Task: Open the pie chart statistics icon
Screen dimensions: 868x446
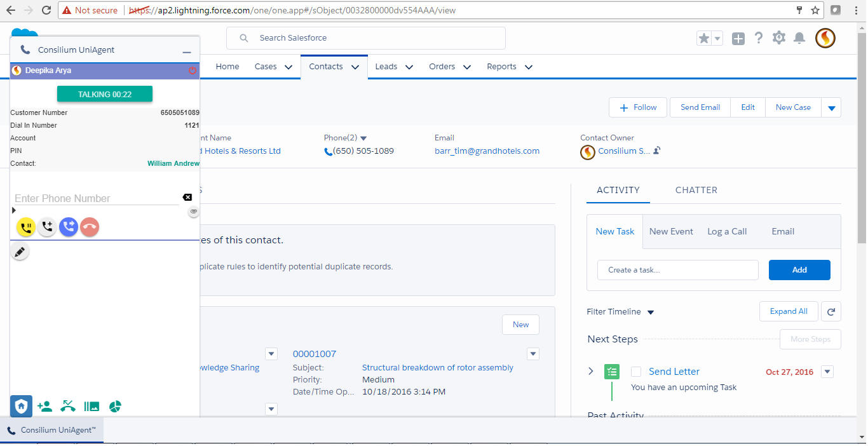Action: pyautogui.click(x=115, y=407)
